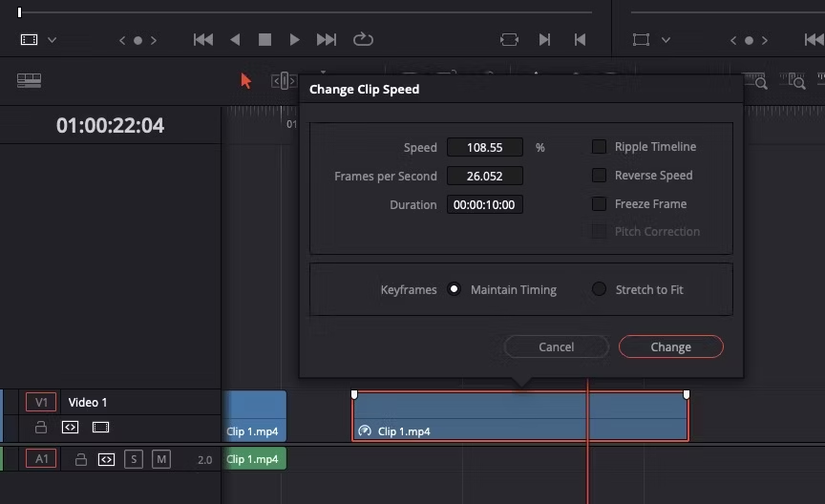Select the Trim Edit mode tool
Viewport: 825px width, 504px height.
[x=285, y=81]
